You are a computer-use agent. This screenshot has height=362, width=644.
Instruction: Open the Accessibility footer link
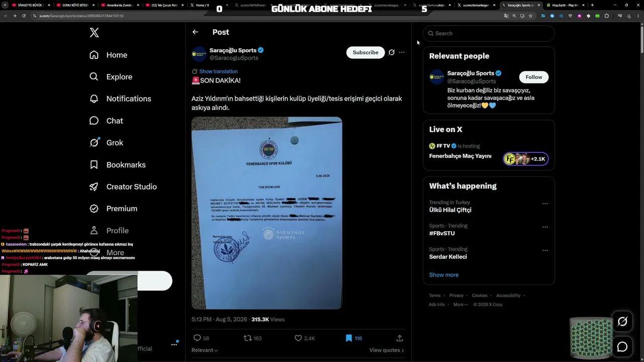[508, 296]
